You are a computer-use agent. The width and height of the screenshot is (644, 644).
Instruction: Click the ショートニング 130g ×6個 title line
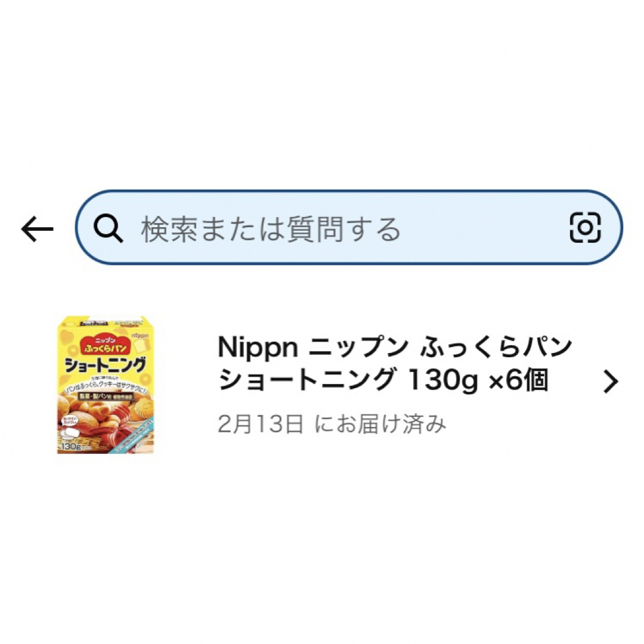click(x=383, y=380)
